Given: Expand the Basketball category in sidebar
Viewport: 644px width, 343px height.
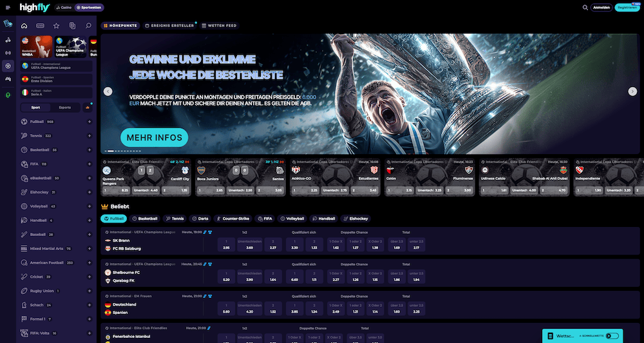Looking at the screenshot, I should point(90,150).
